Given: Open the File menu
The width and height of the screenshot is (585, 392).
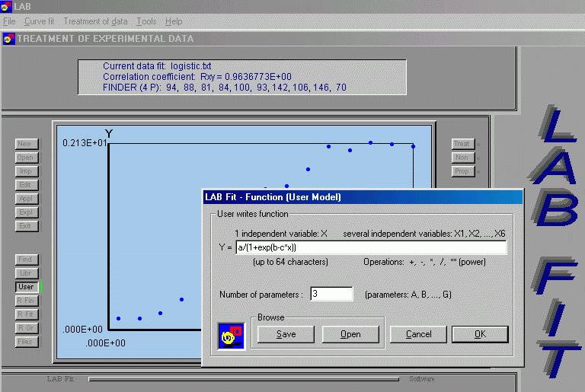Looking at the screenshot, I should point(9,21).
